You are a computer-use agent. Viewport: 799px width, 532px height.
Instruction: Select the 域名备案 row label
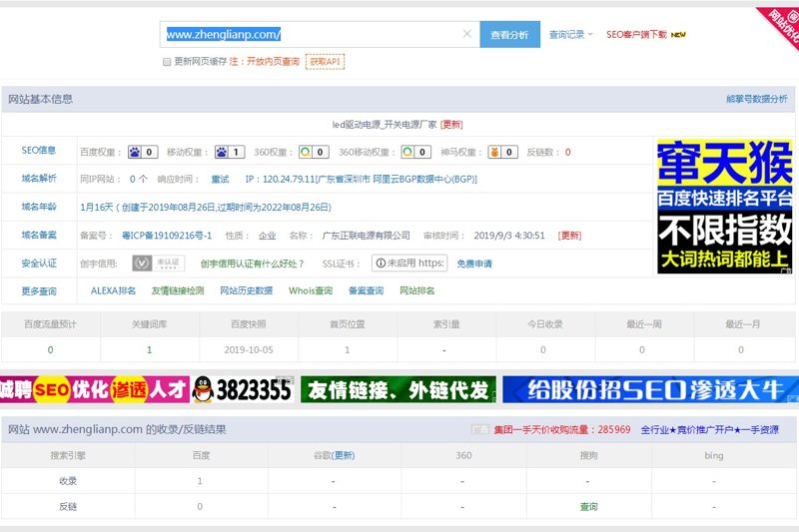tap(39, 235)
